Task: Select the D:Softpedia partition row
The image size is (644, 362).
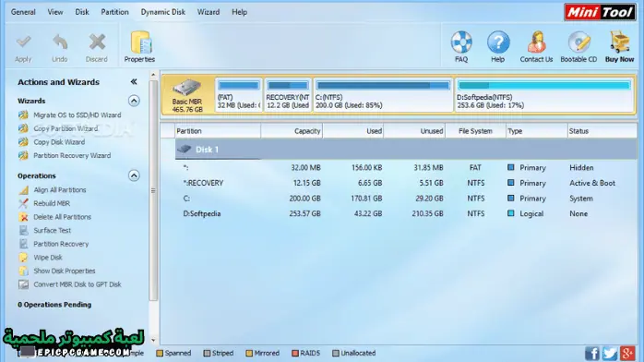Action: click(x=406, y=213)
